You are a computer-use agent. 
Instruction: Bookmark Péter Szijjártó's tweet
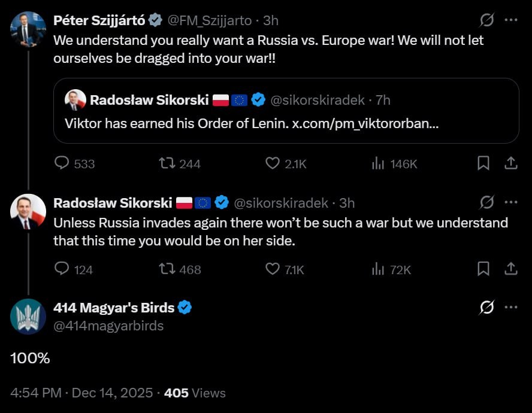(x=483, y=163)
